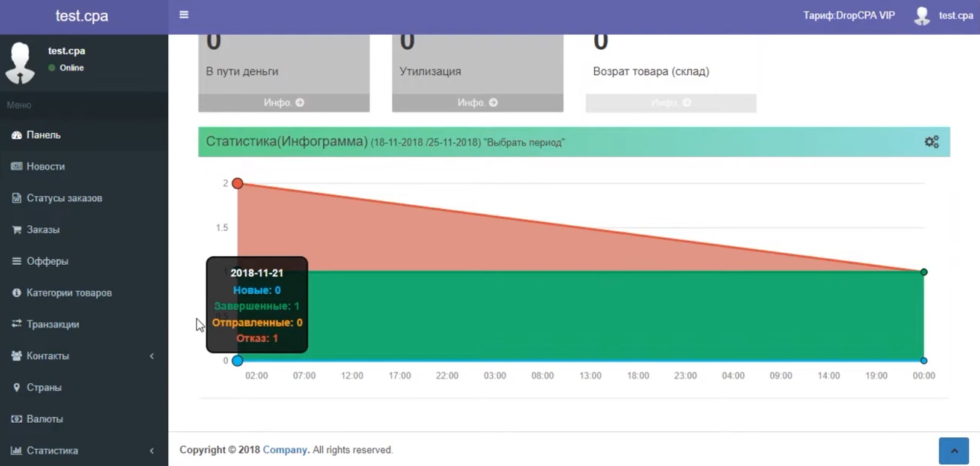Viewport: 980px width, 466px height.
Task: Go to Заказы via the cart icon
Action: pos(17,229)
